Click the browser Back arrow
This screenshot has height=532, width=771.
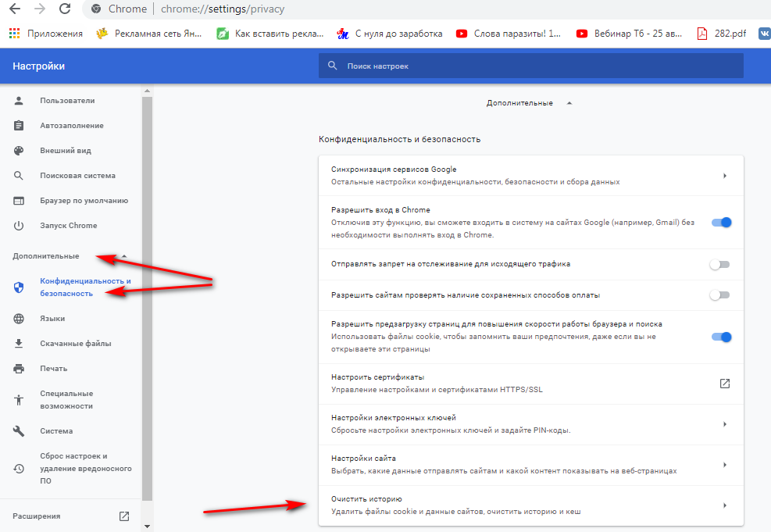click(x=15, y=9)
